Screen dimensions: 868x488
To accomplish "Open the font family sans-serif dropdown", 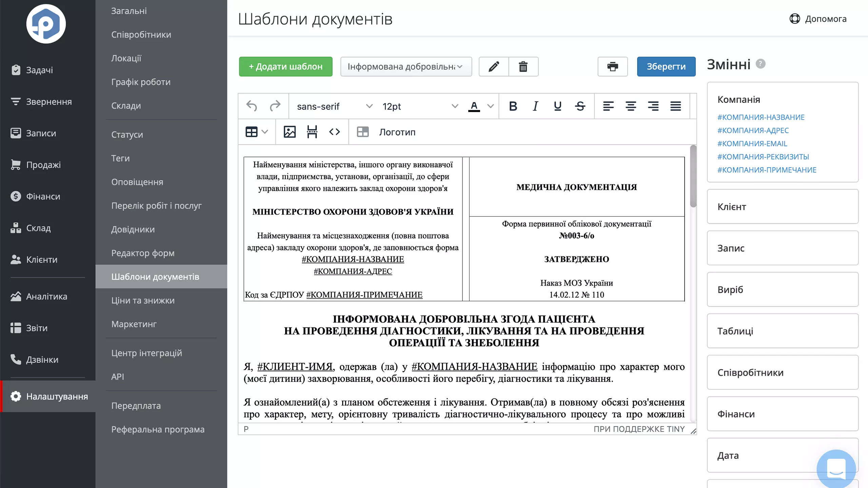I will [x=334, y=106].
